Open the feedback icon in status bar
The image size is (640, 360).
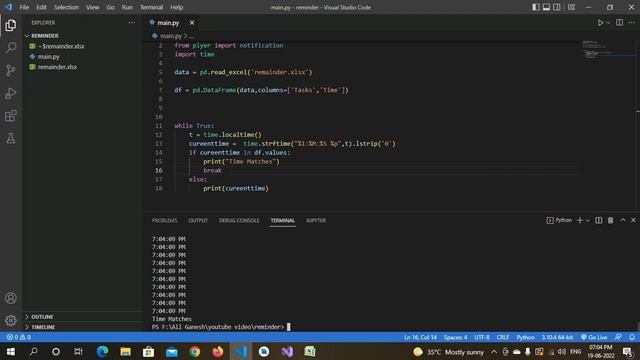tap(618, 337)
